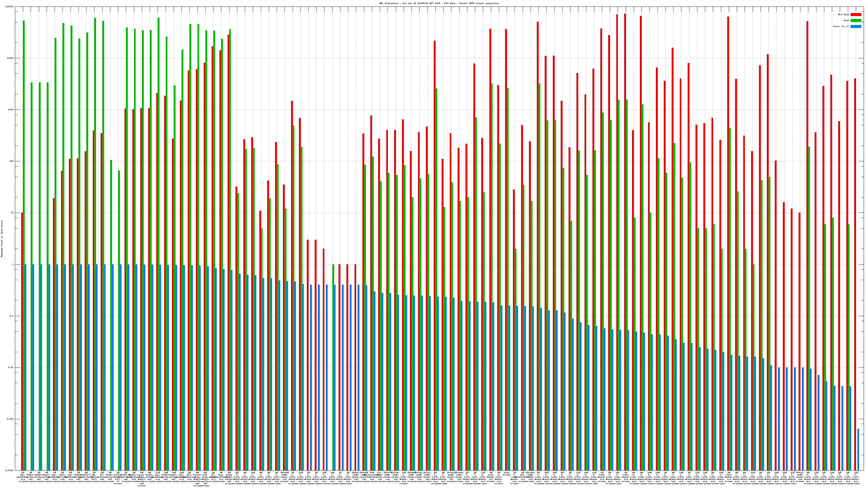
Task: Click the red Not Spam legend swatch
Action: 856,14
